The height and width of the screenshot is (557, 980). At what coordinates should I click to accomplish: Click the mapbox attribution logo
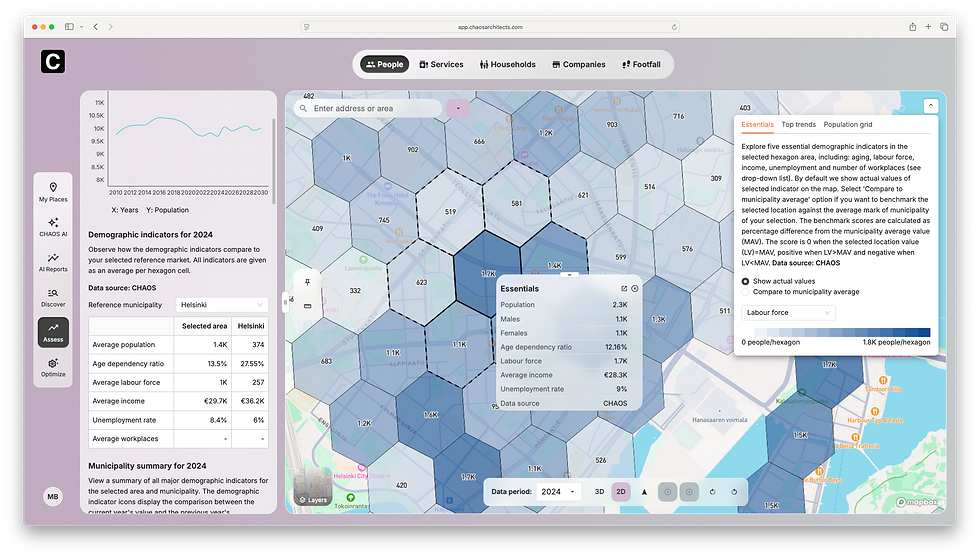(x=917, y=502)
